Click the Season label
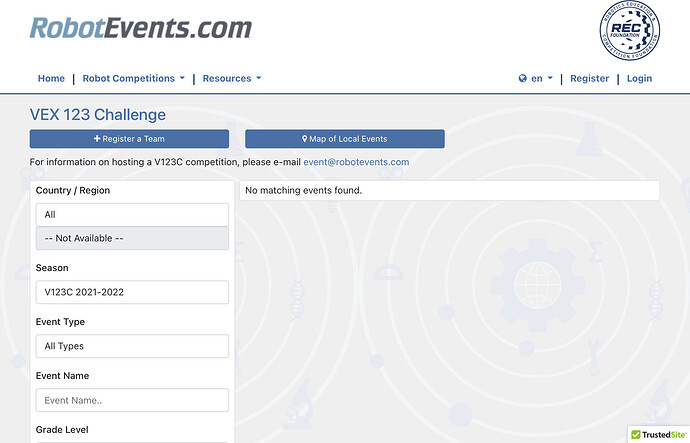This screenshot has width=690, height=443. tap(52, 268)
